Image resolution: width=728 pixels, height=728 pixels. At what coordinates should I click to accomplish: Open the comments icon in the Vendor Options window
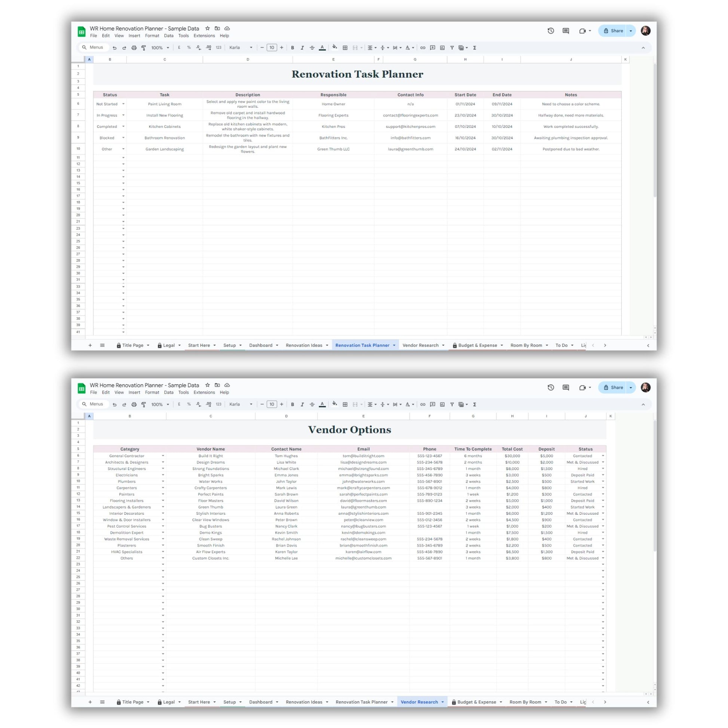[566, 387]
